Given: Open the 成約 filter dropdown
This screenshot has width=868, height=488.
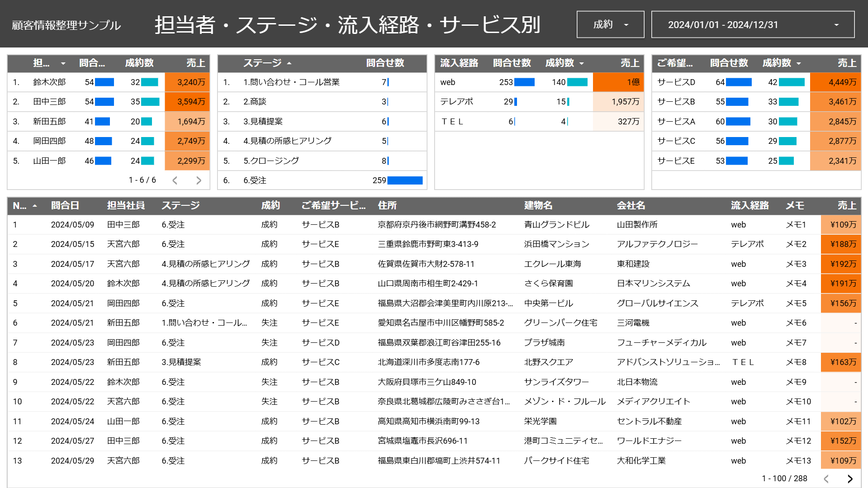Looking at the screenshot, I should click(610, 24).
